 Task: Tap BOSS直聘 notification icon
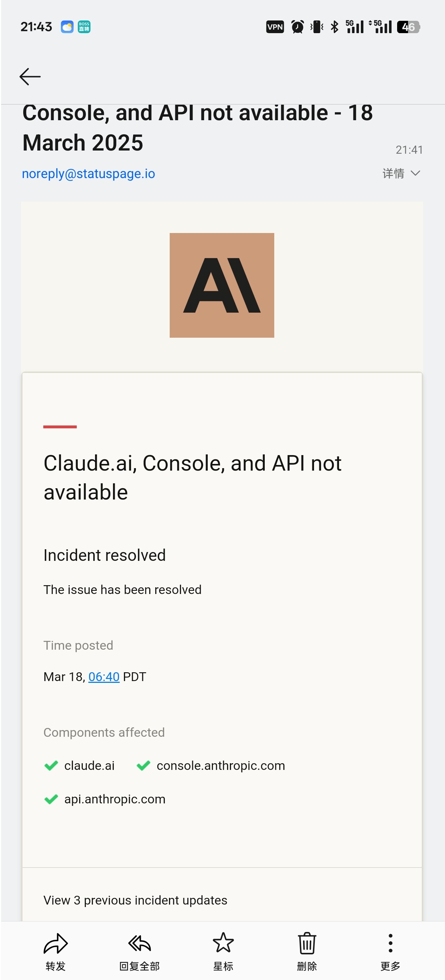84,27
